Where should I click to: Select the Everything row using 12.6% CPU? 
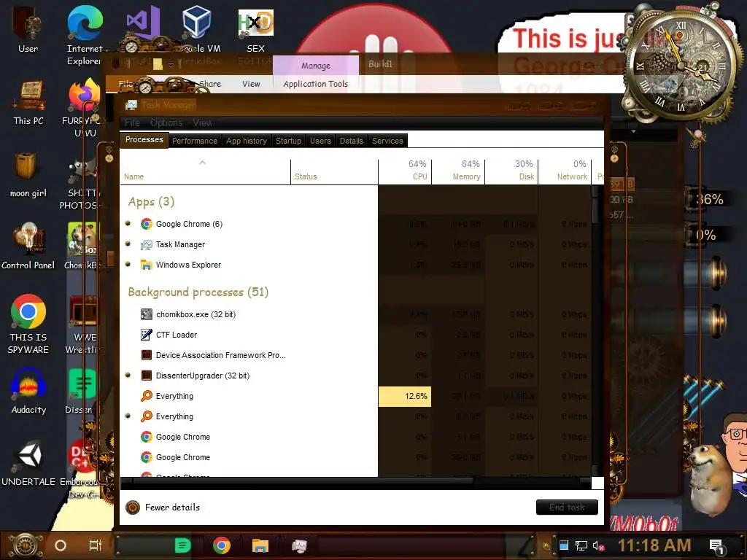(355, 396)
